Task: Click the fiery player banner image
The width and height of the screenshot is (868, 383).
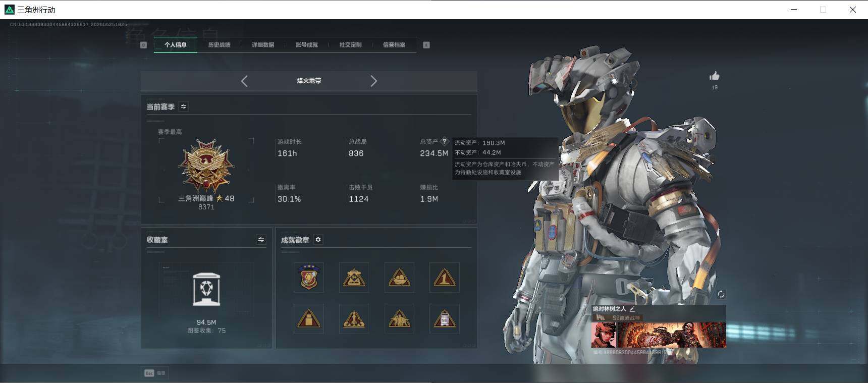Action: click(x=672, y=335)
